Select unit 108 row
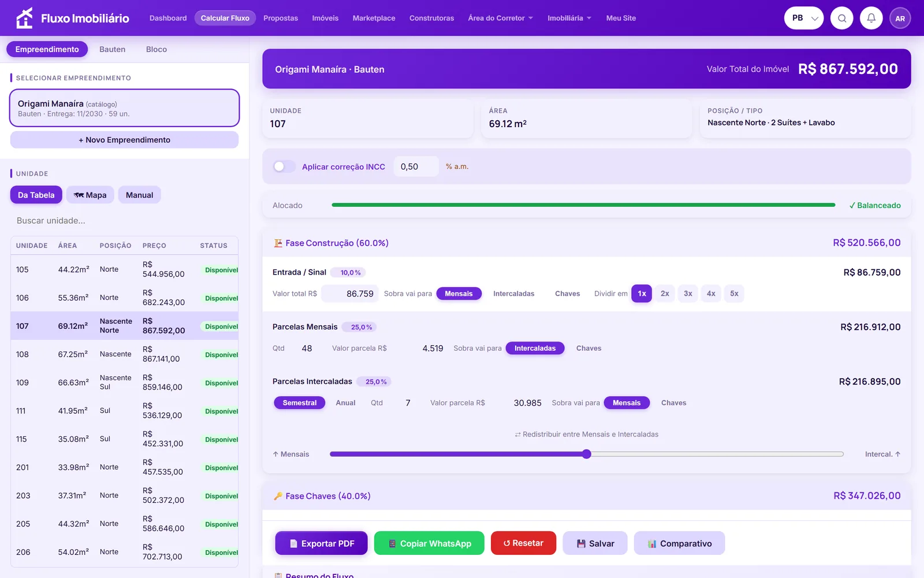 coord(124,354)
